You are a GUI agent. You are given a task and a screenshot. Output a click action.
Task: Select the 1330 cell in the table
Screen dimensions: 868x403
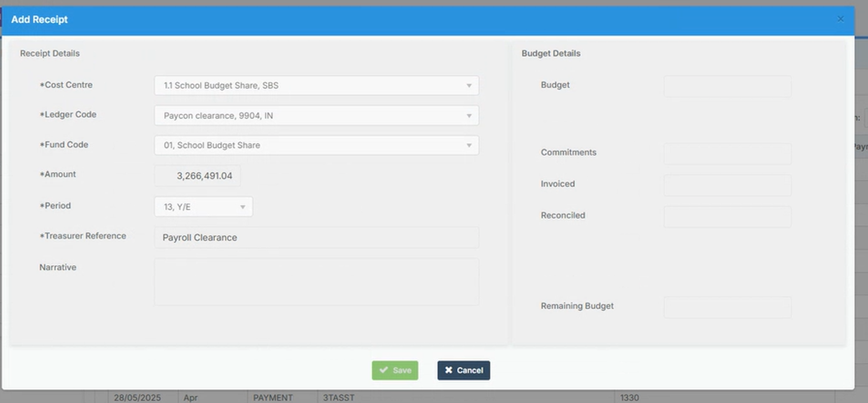(x=629, y=397)
